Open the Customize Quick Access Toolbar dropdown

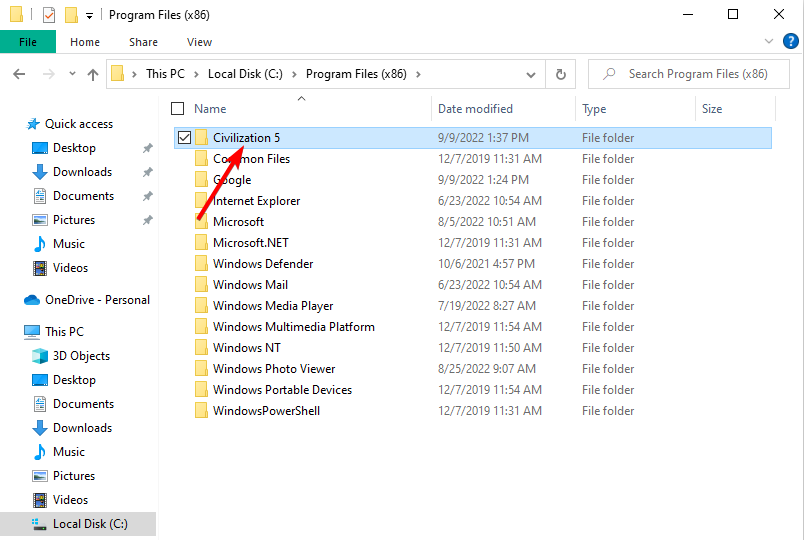[x=89, y=16]
